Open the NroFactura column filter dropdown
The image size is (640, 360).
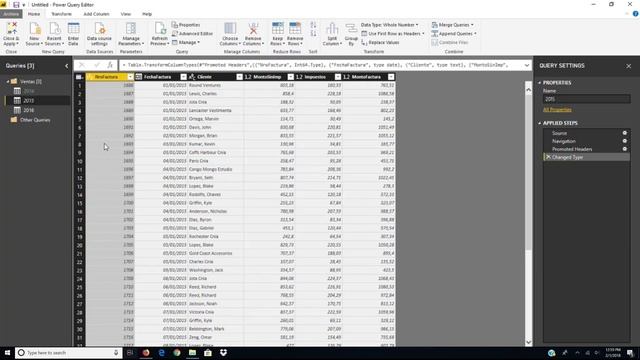(x=130, y=77)
